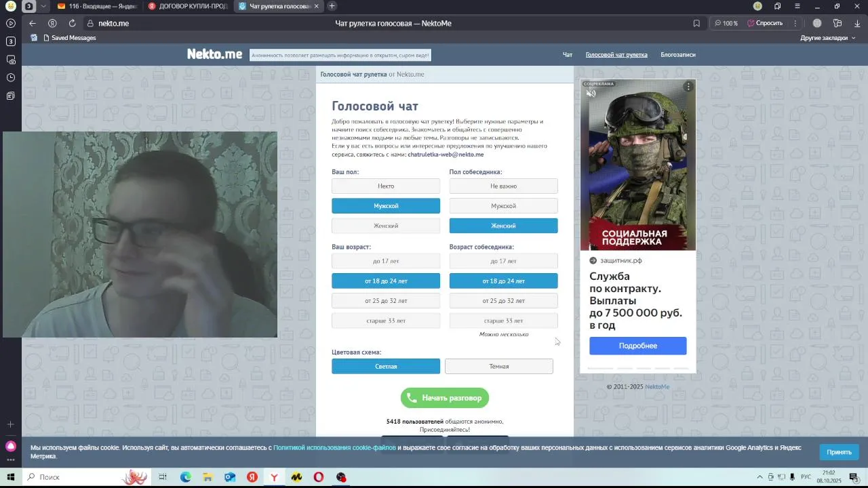The width and height of the screenshot is (868, 488).
Task: Open the notification center icon
Action: point(854,477)
